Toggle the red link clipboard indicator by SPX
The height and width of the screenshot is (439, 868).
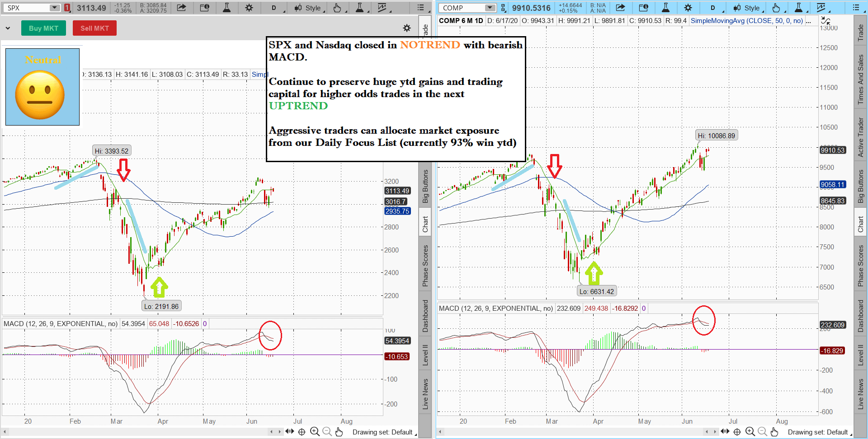(x=67, y=8)
